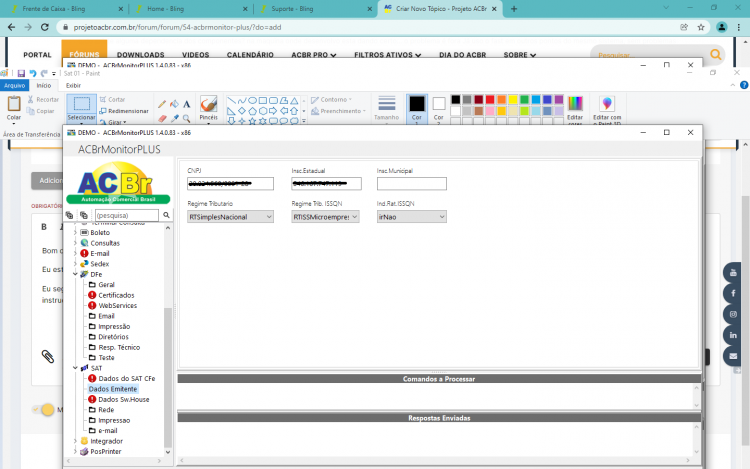Pick the Eraser tool in Paint
Image resolution: width=750 pixels, height=469 pixels.
point(162,118)
